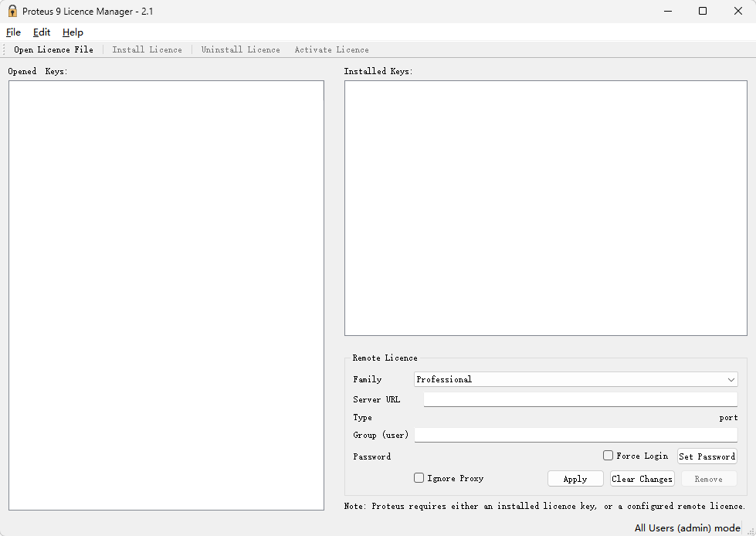Focus the Group (user) field
The width and height of the screenshot is (756, 536).
point(575,435)
